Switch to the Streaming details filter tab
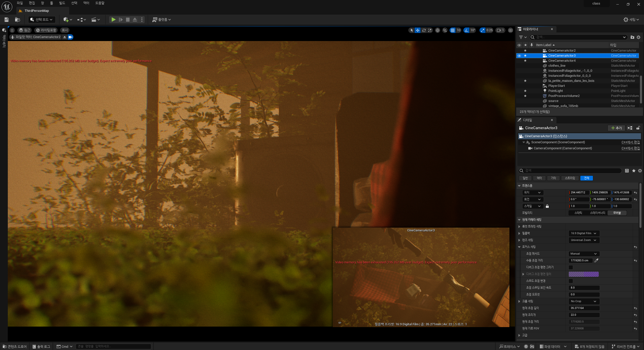 point(570,178)
